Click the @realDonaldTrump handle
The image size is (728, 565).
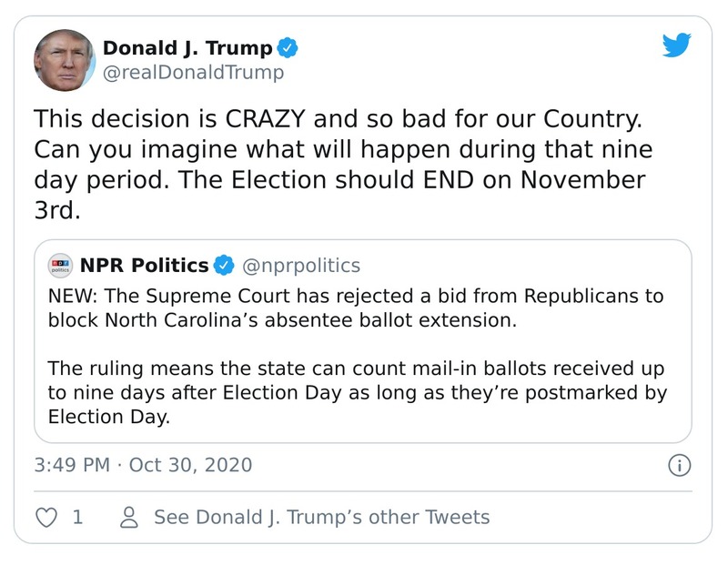point(193,72)
